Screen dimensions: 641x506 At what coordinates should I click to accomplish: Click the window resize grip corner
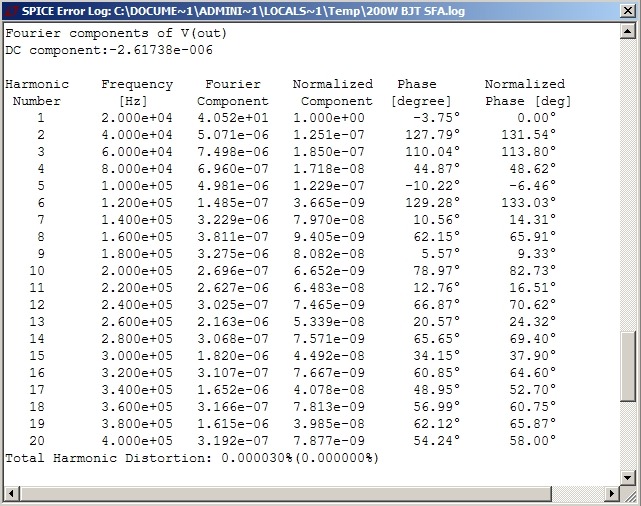click(x=628, y=494)
